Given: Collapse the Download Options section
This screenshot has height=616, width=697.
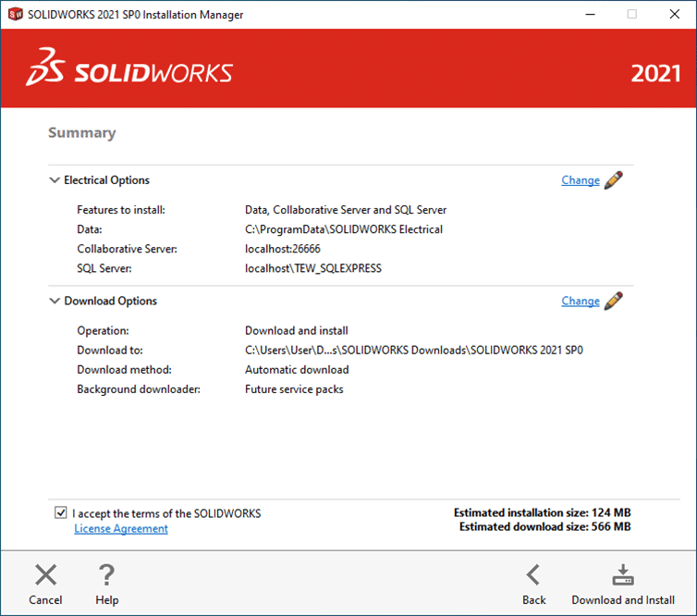Looking at the screenshot, I should coord(55,302).
